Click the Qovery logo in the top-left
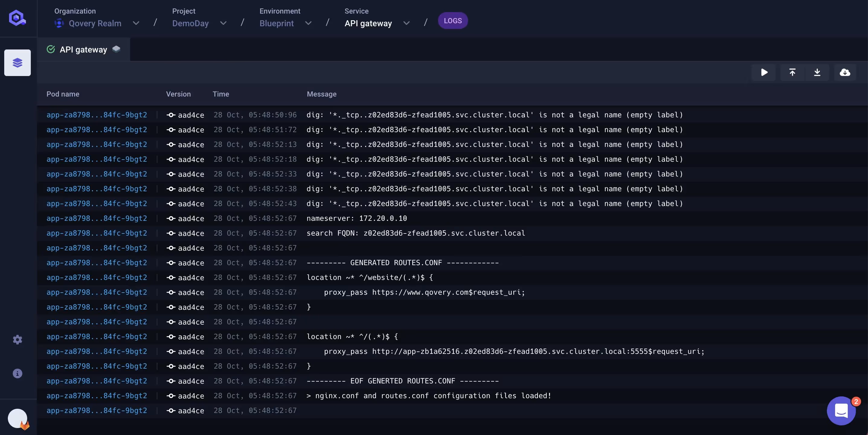 [17, 18]
